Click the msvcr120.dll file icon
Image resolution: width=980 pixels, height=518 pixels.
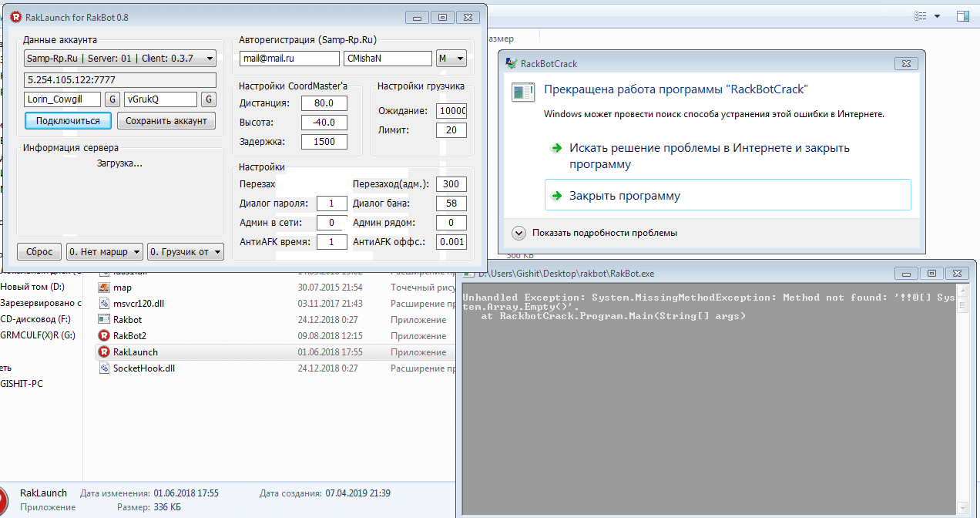pyautogui.click(x=104, y=304)
